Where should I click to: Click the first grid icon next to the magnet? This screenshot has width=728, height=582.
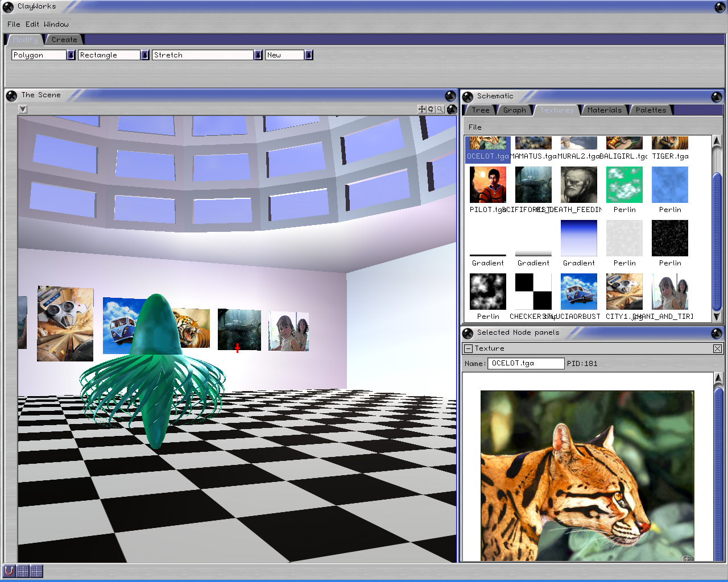pos(23,571)
